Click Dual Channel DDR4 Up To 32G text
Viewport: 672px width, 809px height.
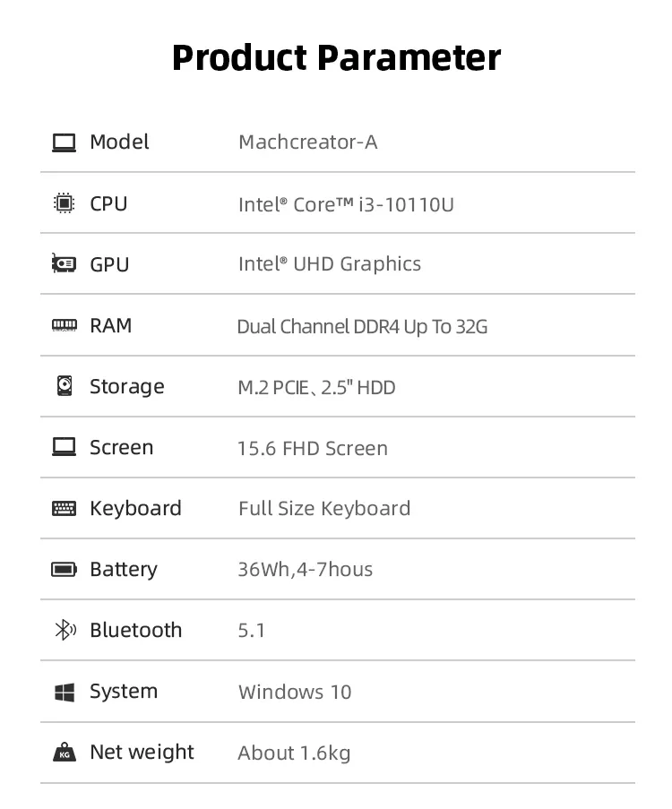click(362, 326)
